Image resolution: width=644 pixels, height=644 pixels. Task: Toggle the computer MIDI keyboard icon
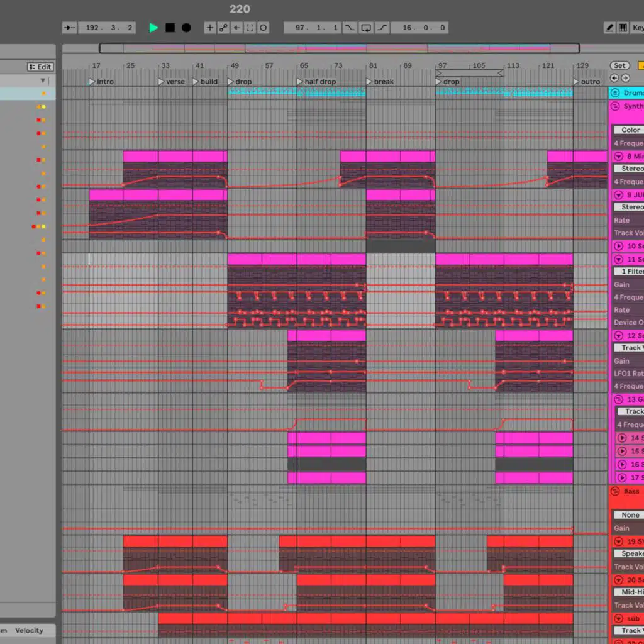point(623,28)
